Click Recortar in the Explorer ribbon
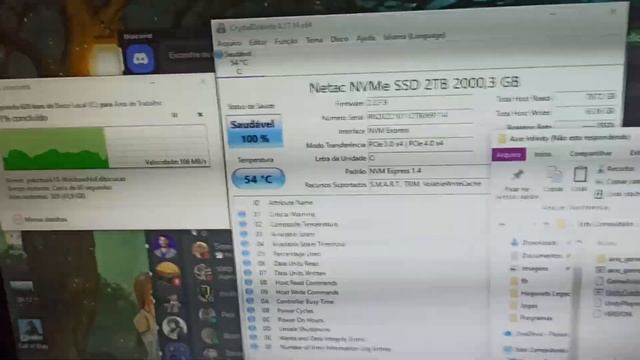Image resolution: width=640 pixels, height=360 pixels. (616, 169)
